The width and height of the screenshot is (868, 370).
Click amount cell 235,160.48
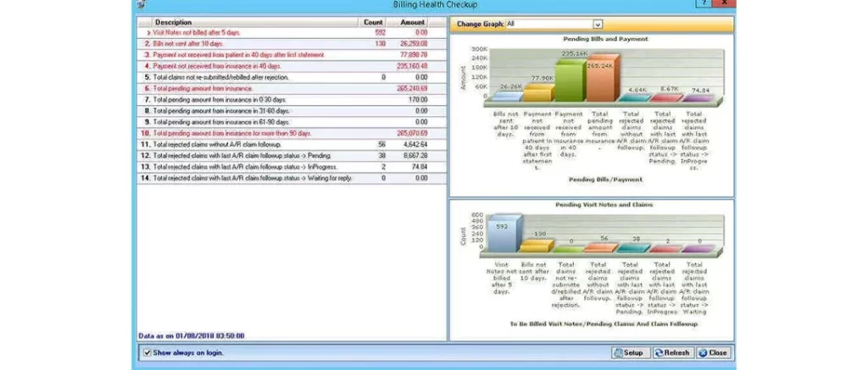[x=413, y=66]
